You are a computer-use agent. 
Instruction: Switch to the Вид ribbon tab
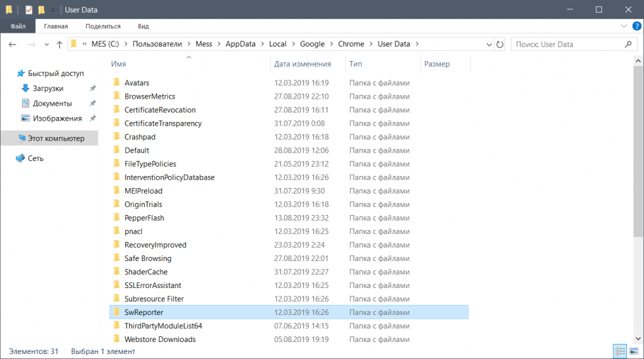(143, 26)
